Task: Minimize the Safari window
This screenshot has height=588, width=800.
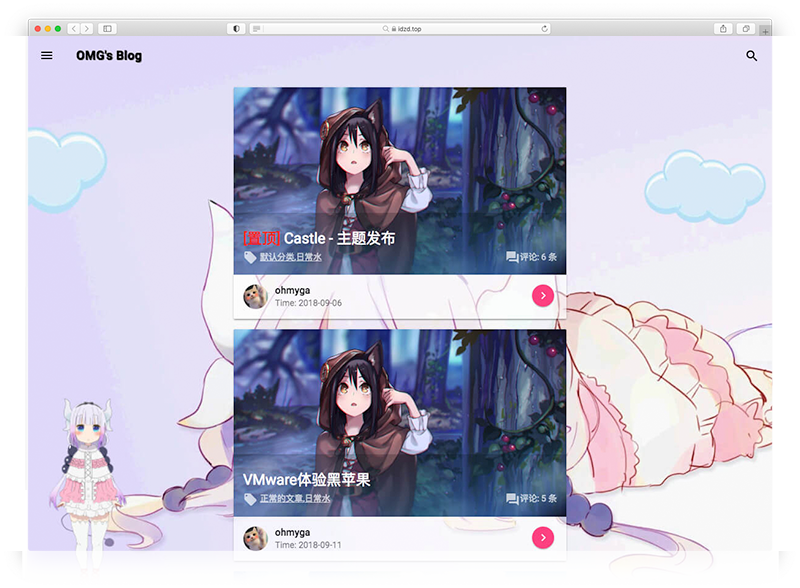Action: [x=48, y=29]
